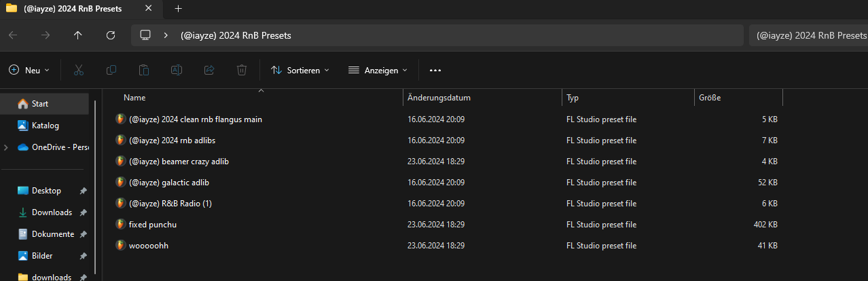Open the new tab plus button
868x281 pixels.
pos(179,9)
